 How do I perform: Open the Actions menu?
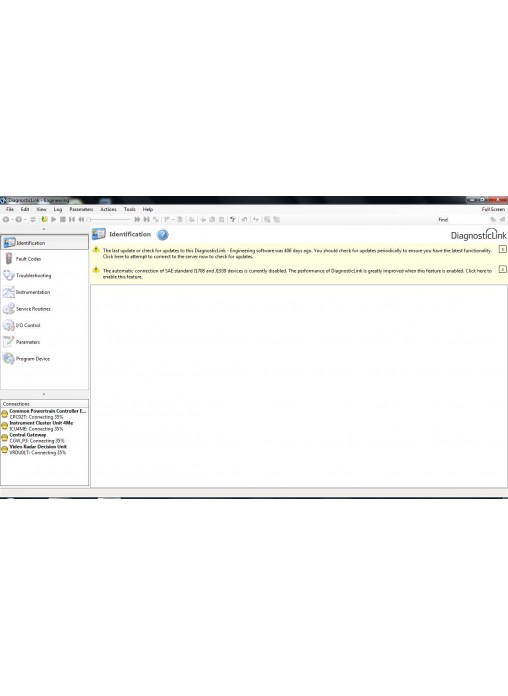108,209
